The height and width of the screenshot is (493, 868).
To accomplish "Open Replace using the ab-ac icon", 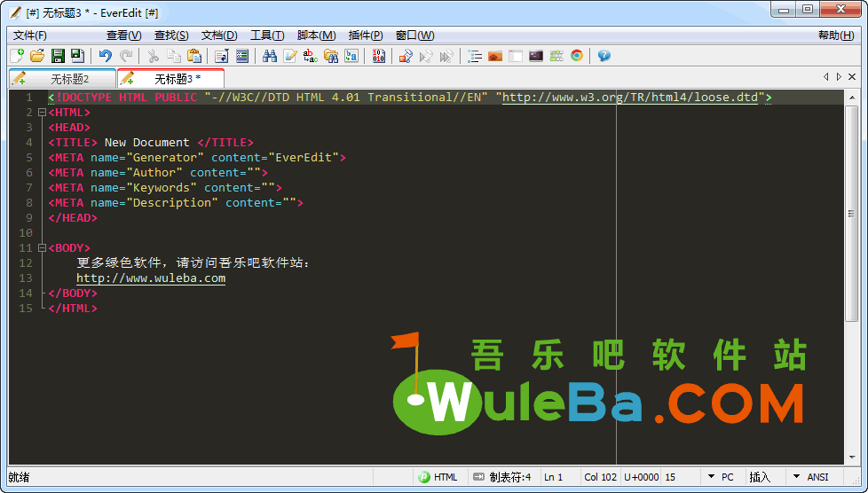I will click(x=311, y=55).
